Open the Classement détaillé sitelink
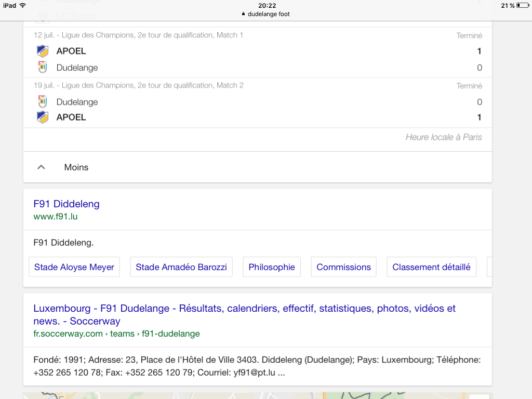 pos(431,267)
